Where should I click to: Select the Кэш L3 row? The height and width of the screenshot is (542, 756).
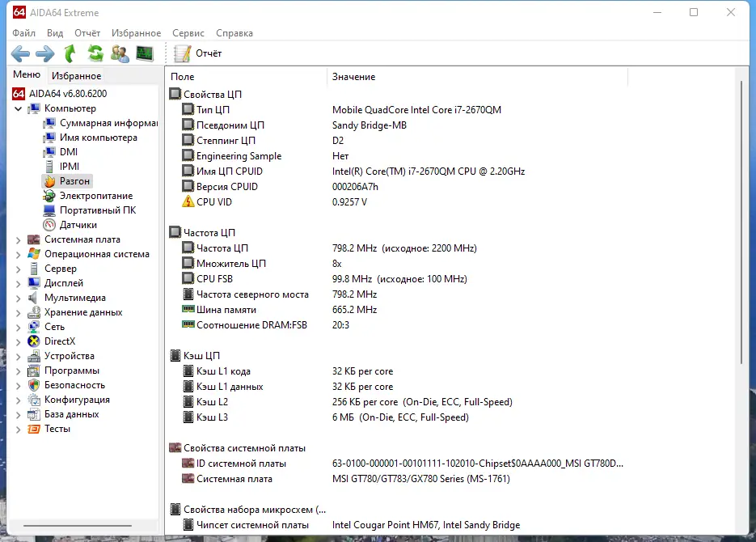[326, 417]
